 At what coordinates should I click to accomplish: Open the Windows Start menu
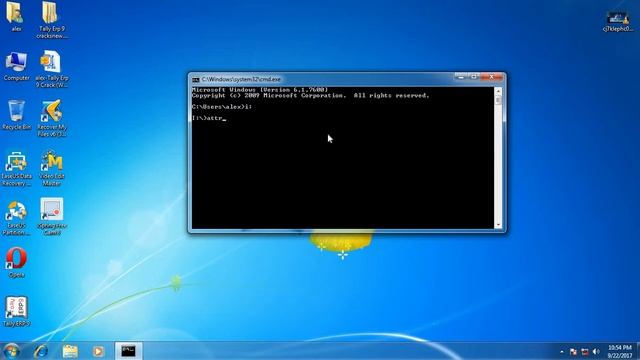click(x=11, y=351)
